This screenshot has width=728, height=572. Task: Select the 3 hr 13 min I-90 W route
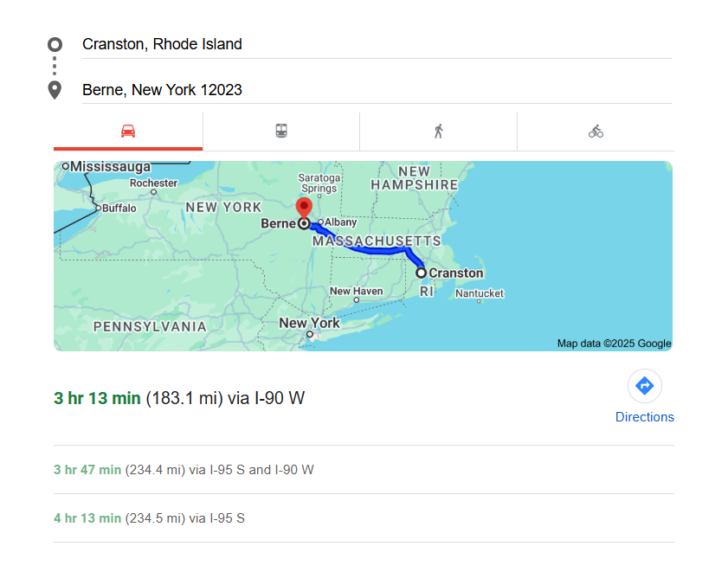coord(179,398)
